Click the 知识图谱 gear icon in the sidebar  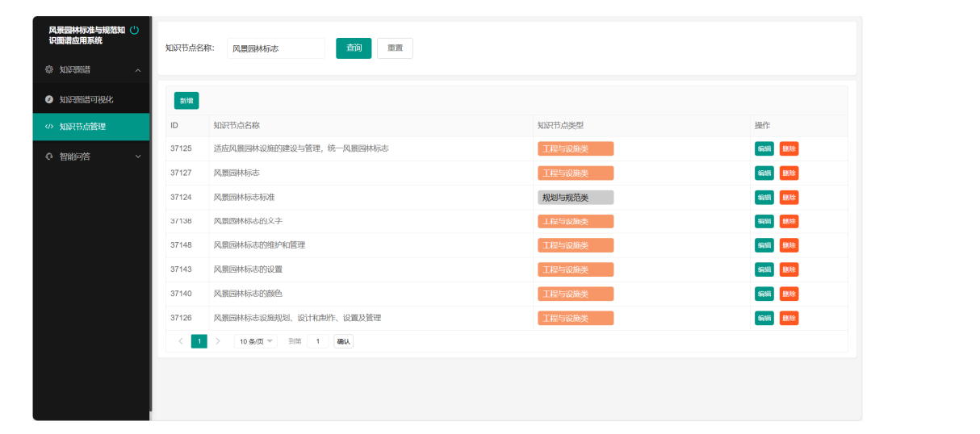point(49,70)
